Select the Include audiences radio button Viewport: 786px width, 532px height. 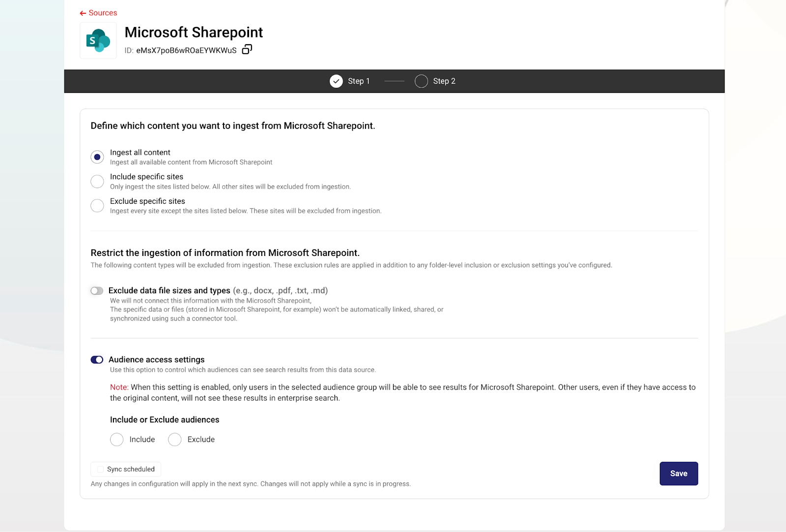[x=117, y=440]
